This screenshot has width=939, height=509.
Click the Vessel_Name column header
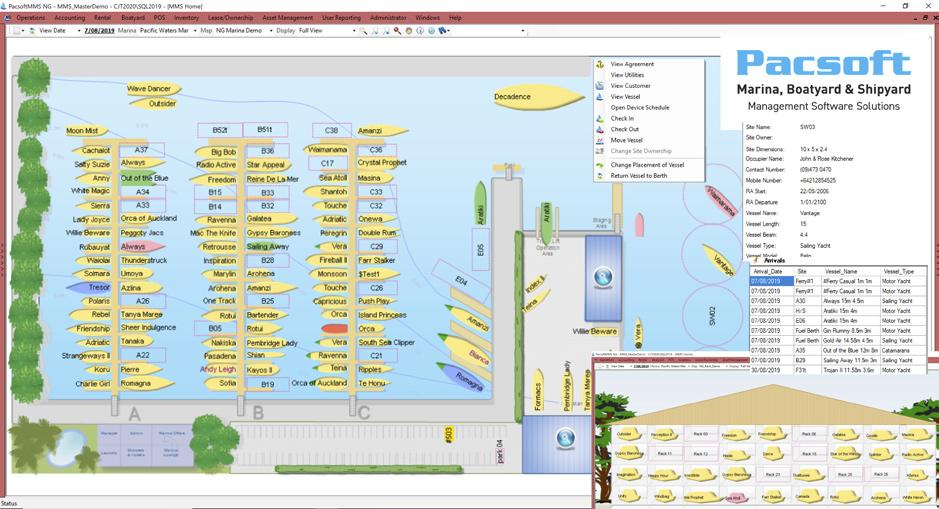[x=850, y=271]
